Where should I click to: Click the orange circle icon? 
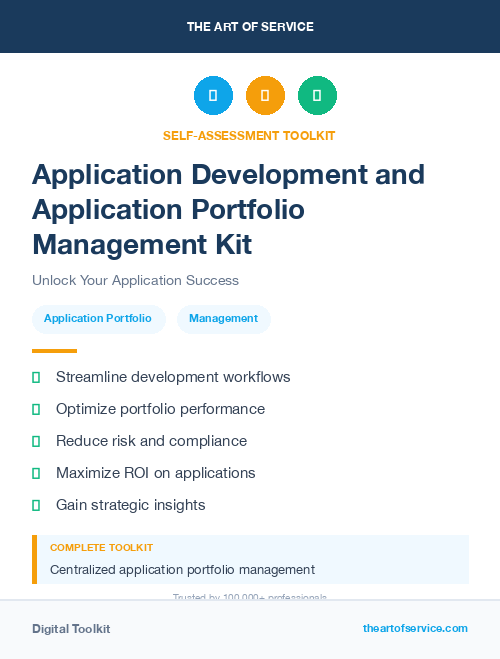tap(265, 95)
